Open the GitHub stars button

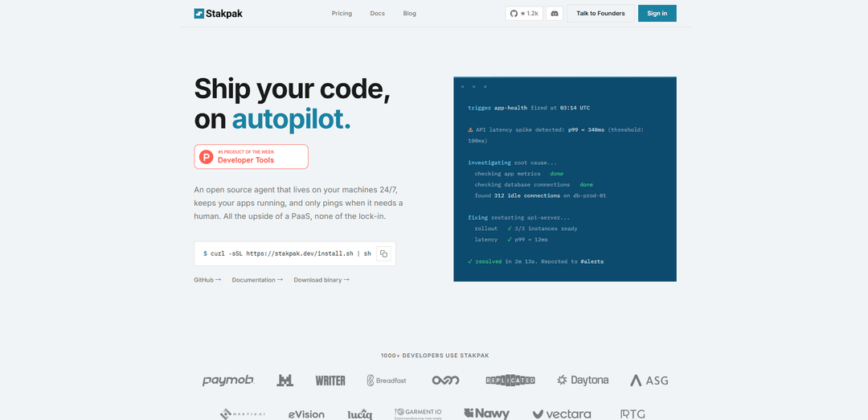pyautogui.click(x=524, y=13)
